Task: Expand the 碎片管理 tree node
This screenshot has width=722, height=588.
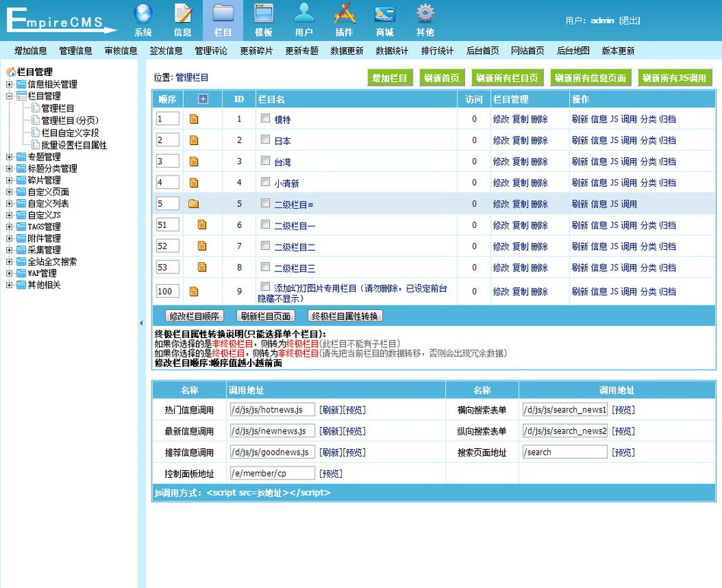Action: point(9,180)
